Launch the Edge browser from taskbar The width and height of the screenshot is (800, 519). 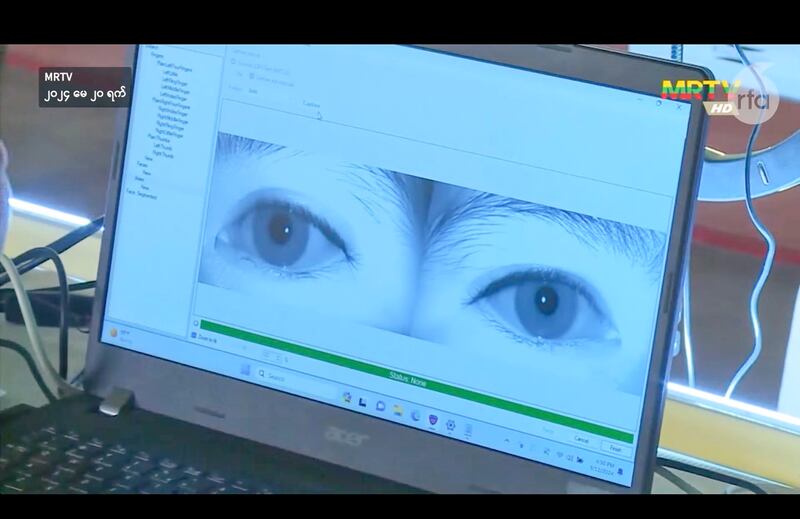click(x=415, y=414)
